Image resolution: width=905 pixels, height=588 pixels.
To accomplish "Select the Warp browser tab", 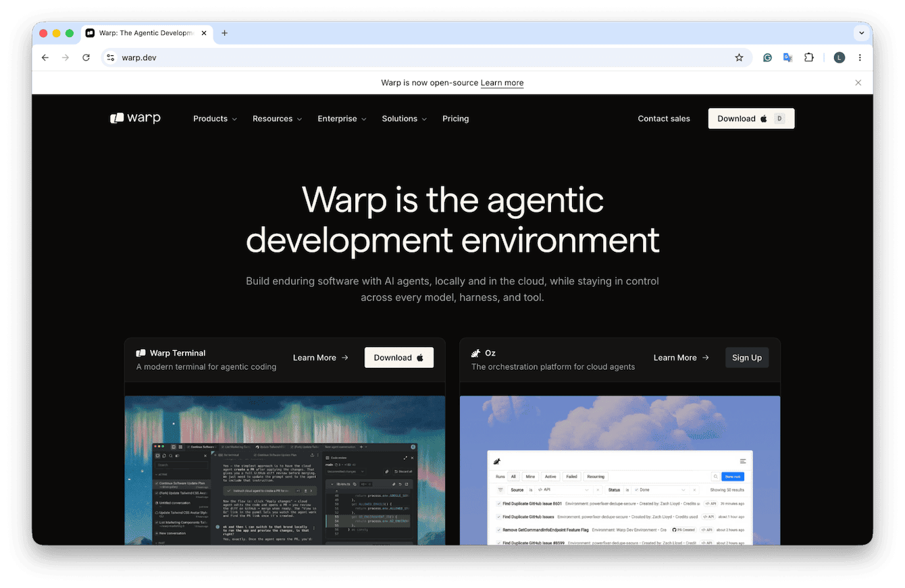I will pos(145,33).
